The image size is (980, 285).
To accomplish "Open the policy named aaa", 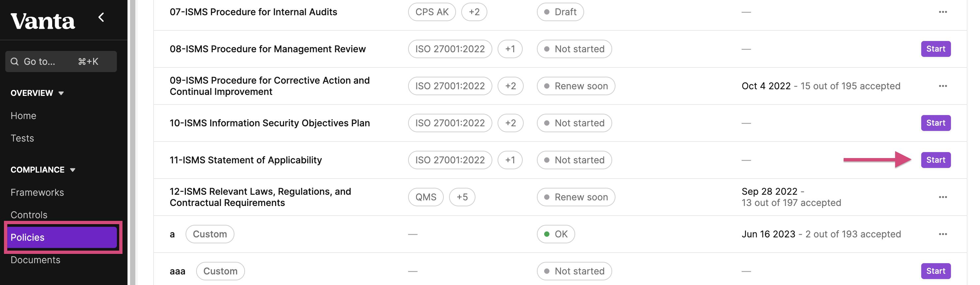I will pyautogui.click(x=177, y=271).
